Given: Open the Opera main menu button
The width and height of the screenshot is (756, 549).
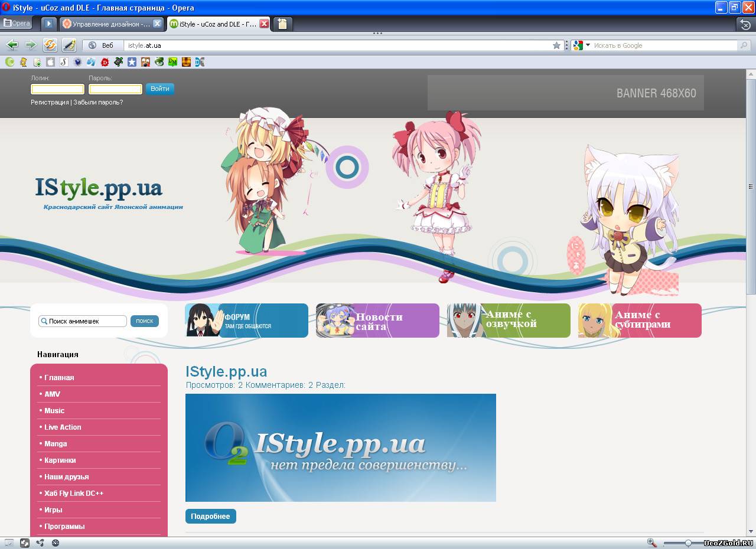Looking at the screenshot, I should coord(17,24).
